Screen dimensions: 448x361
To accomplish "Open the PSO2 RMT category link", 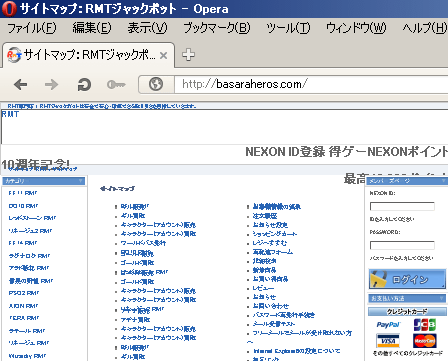I will pos(24,293).
